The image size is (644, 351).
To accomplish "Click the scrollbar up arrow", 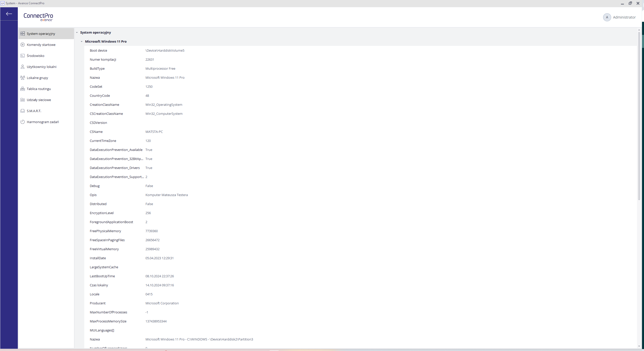I will point(639,30).
